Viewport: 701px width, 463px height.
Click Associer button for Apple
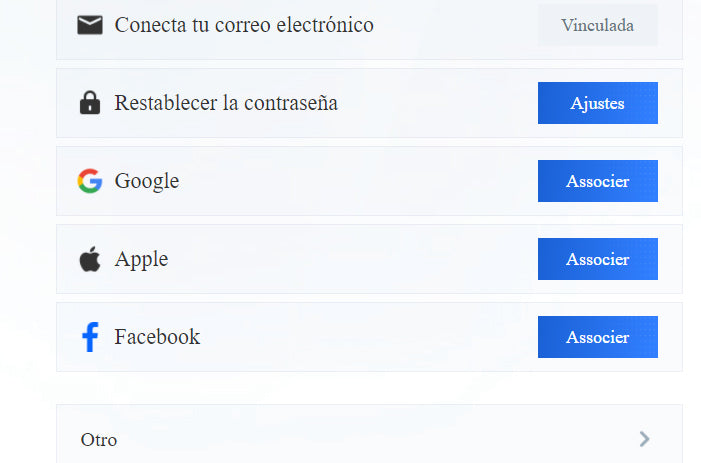coord(598,259)
